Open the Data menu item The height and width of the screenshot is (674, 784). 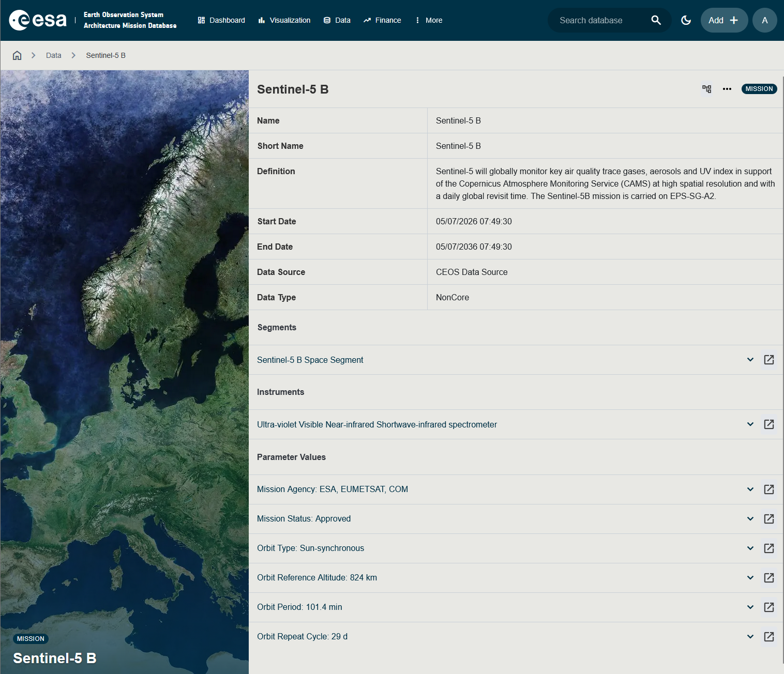coord(337,20)
